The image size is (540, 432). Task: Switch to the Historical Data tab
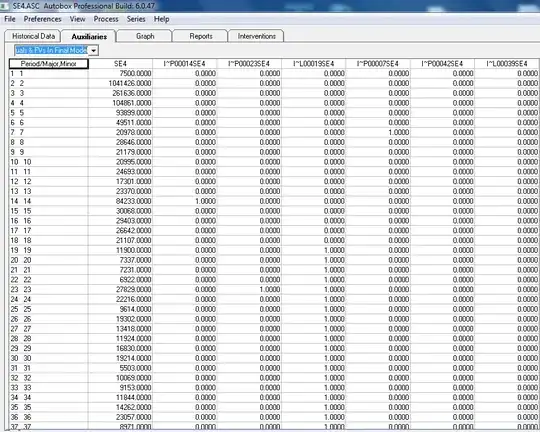pos(33,36)
